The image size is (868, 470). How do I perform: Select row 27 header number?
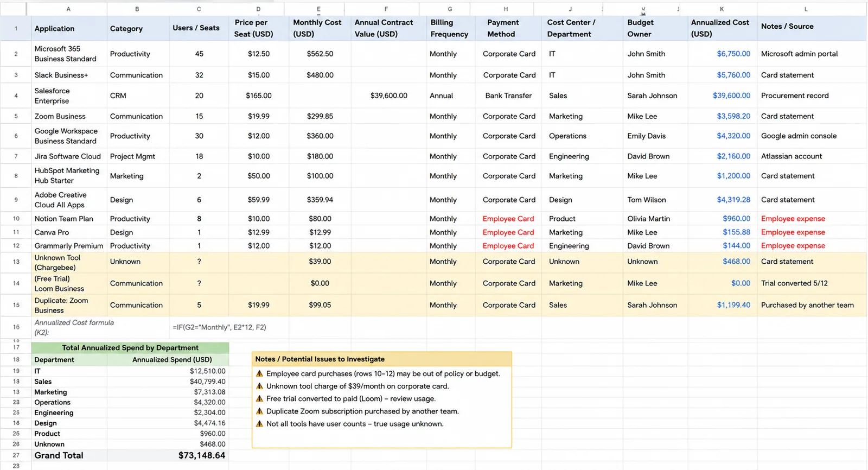coord(16,455)
